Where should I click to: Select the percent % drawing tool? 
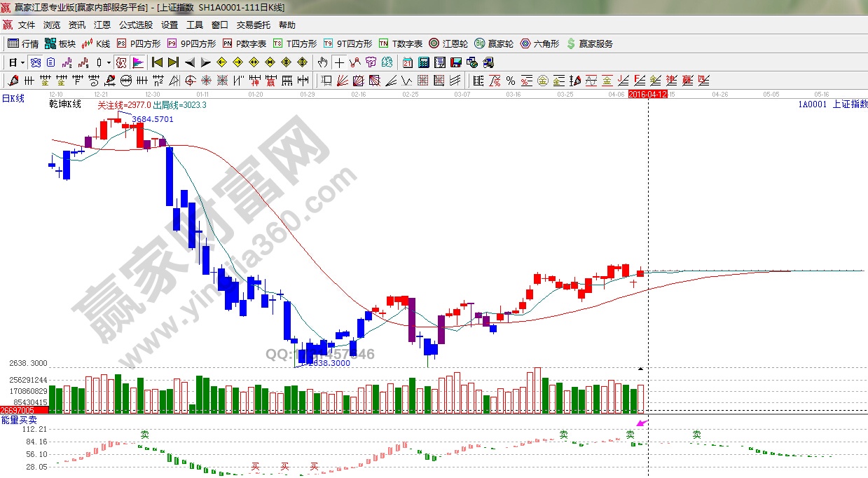pos(511,81)
